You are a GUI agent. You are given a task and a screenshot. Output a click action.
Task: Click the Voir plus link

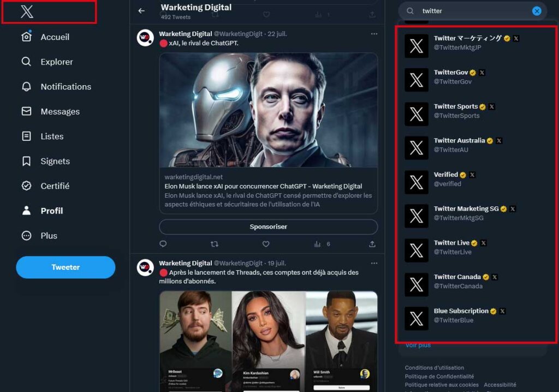[x=418, y=345]
